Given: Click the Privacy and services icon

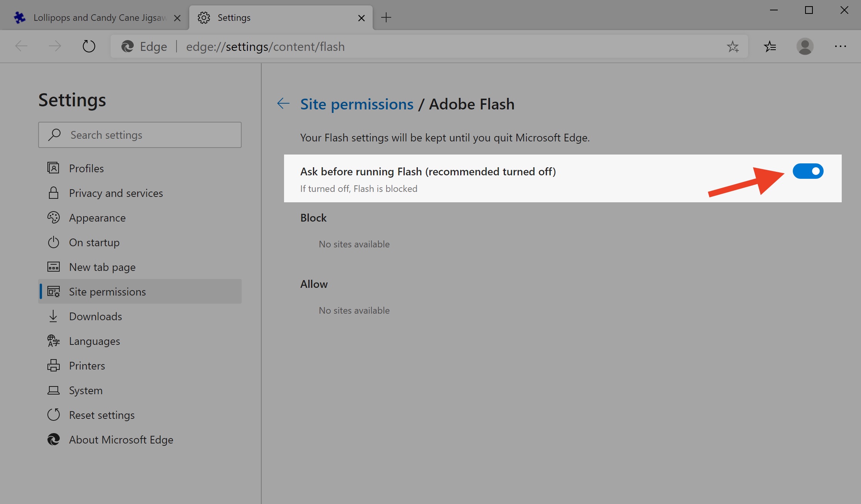Looking at the screenshot, I should point(54,193).
